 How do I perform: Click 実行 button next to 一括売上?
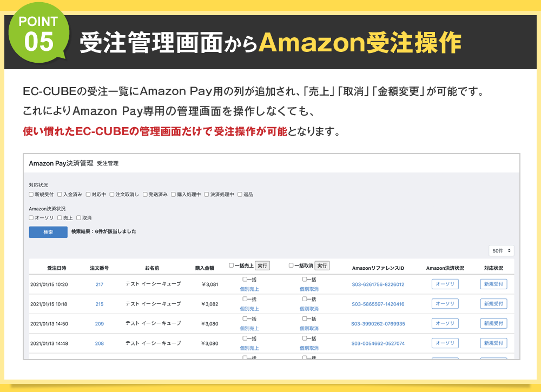[x=262, y=266]
